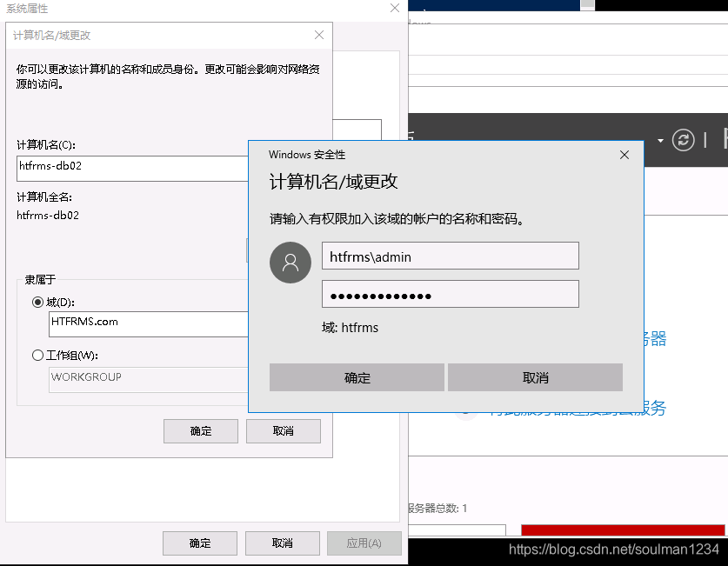This screenshot has height=566, width=728.
Task: Close the Windows 安全性 dialog
Action: pyautogui.click(x=624, y=155)
